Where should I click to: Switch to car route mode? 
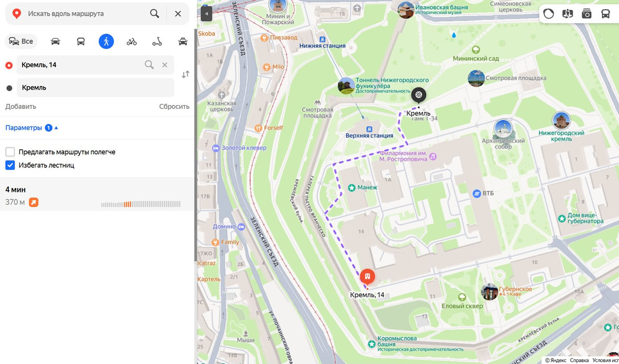coord(55,41)
